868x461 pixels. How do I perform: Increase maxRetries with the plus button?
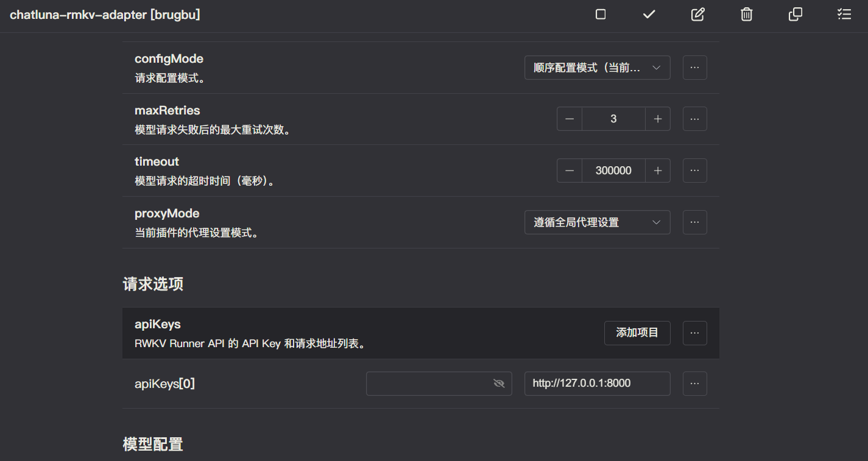point(658,119)
